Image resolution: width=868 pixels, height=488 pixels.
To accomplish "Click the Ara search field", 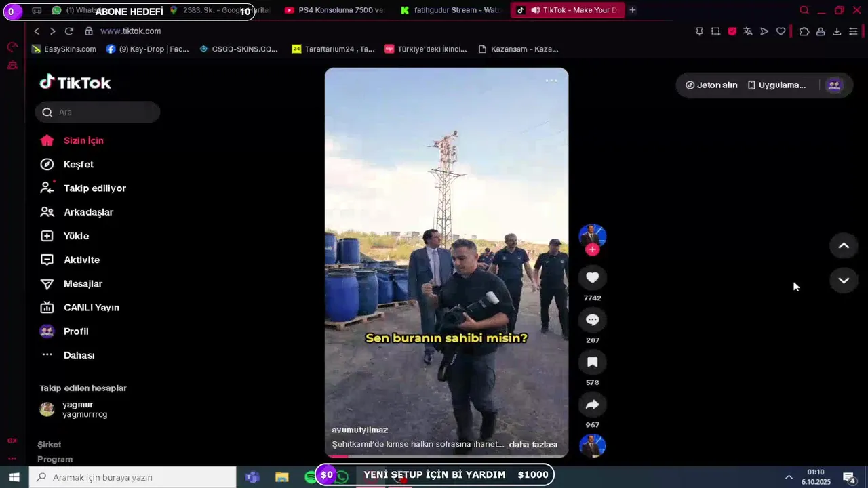I will point(98,112).
